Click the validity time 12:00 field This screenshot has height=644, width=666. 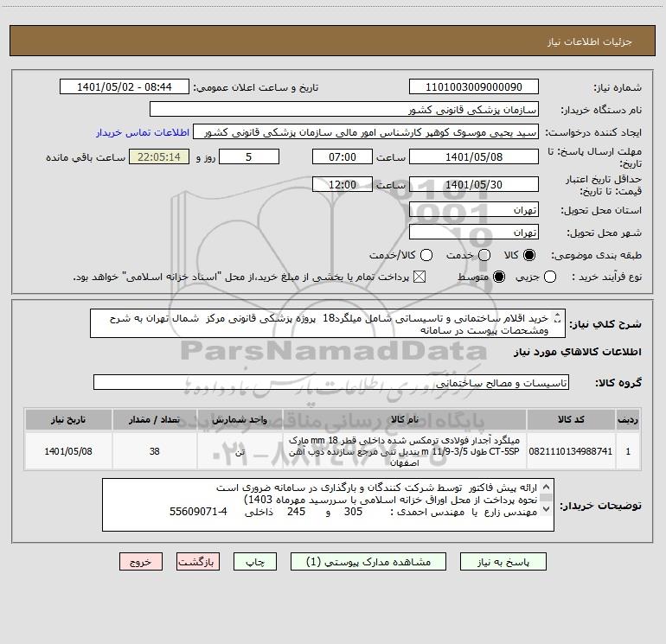pyautogui.click(x=343, y=184)
